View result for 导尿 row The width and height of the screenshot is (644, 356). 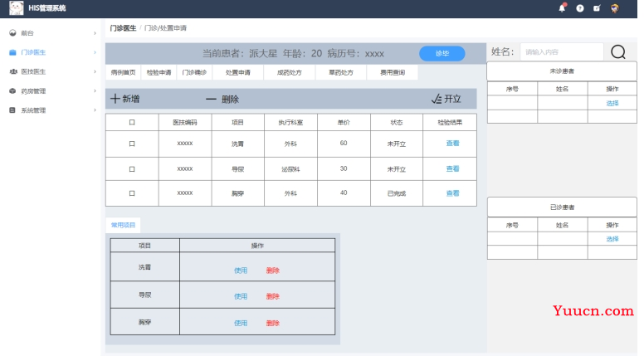coord(452,168)
